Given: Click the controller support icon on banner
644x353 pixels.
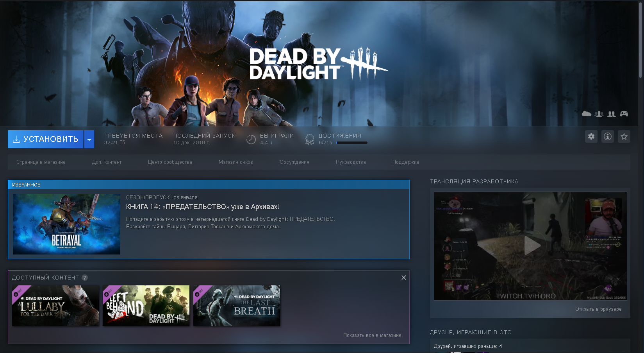Looking at the screenshot, I should [x=624, y=114].
